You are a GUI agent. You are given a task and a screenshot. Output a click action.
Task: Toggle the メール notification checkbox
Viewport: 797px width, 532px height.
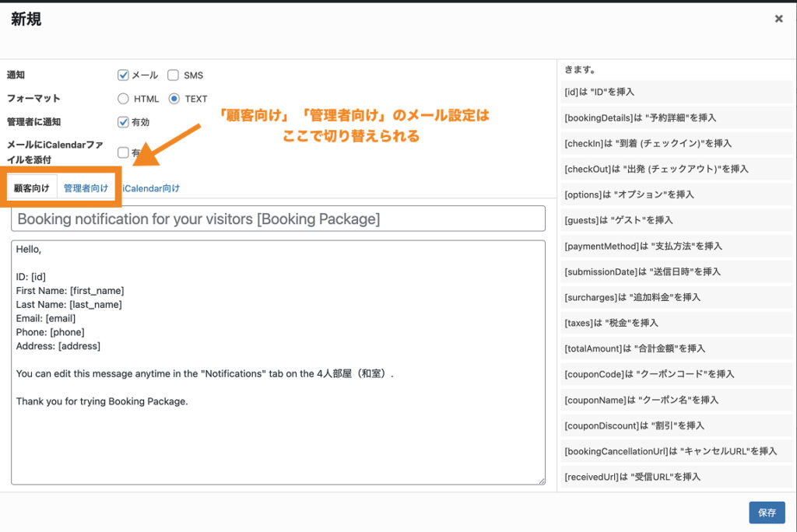pyautogui.click(x=123, y=75)
